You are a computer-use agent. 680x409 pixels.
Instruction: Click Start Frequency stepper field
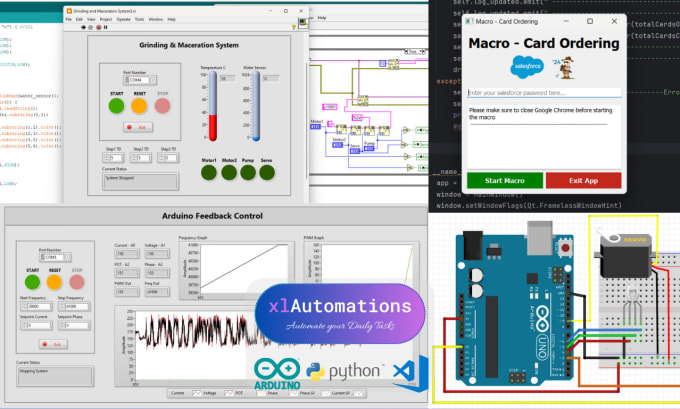click(36, 306)
